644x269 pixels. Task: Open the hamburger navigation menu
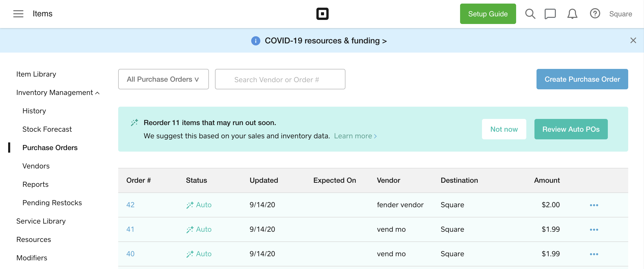(x=18, y=14)
